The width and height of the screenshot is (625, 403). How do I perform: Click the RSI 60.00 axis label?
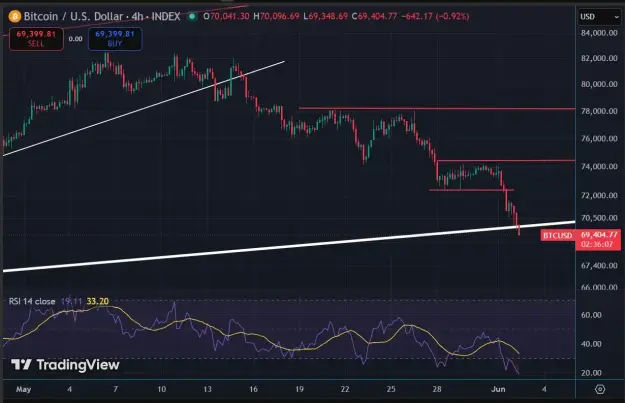(591, 315)
